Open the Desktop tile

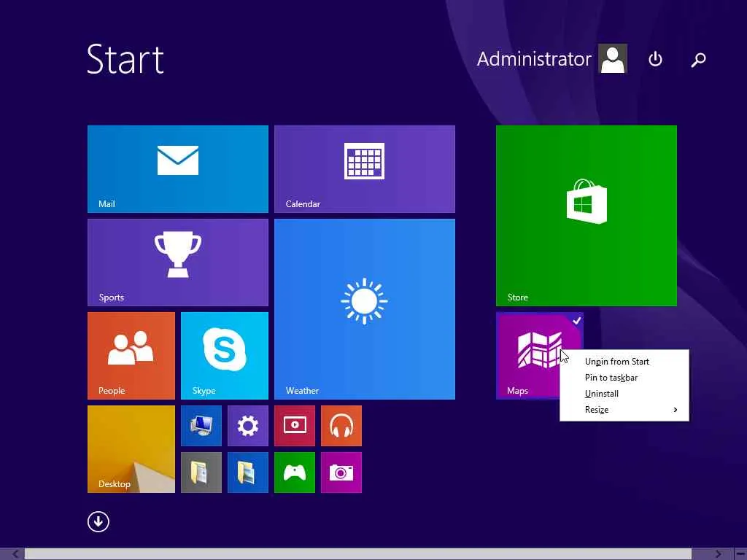point(131,449)
